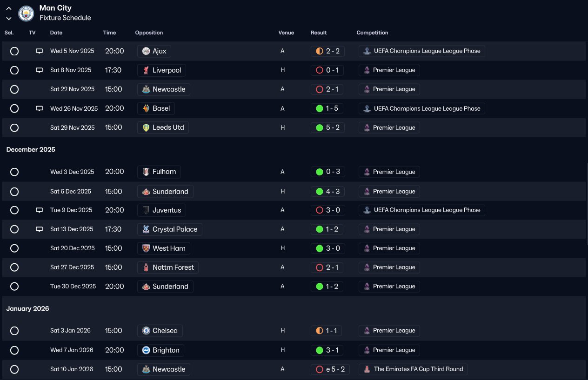Viewport: 588px width, 380px height.
Task: Click the vertical scrollbar on right edge
Action: (586, 200)
